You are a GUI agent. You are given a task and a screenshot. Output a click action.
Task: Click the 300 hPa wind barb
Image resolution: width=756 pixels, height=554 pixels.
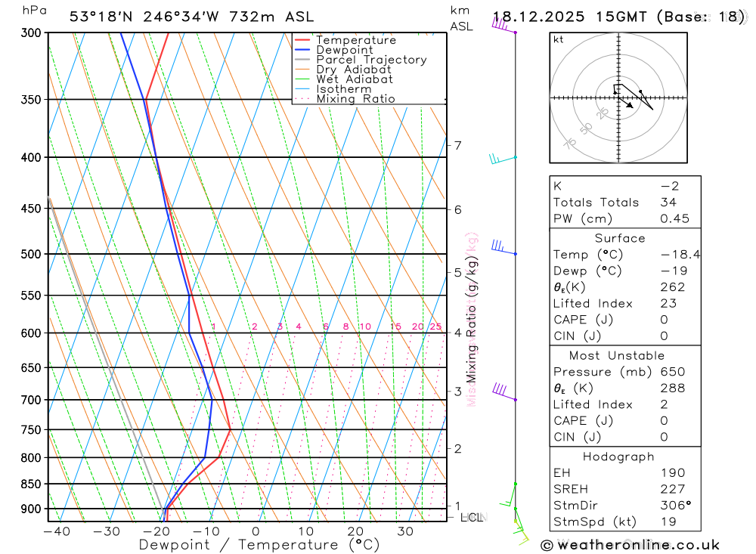point(503,24)
